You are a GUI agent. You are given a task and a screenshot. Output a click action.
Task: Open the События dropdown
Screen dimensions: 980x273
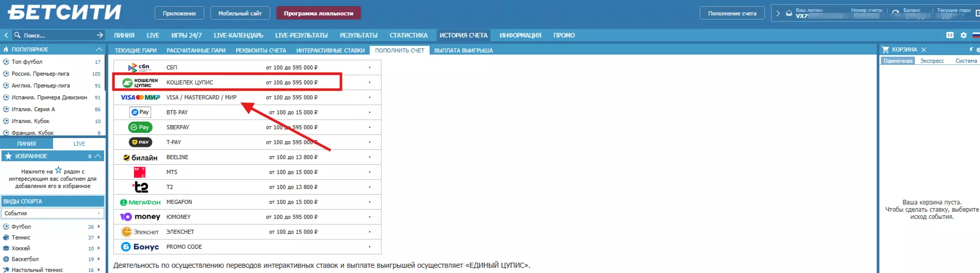pyautogui.click(x=52, y=213)
